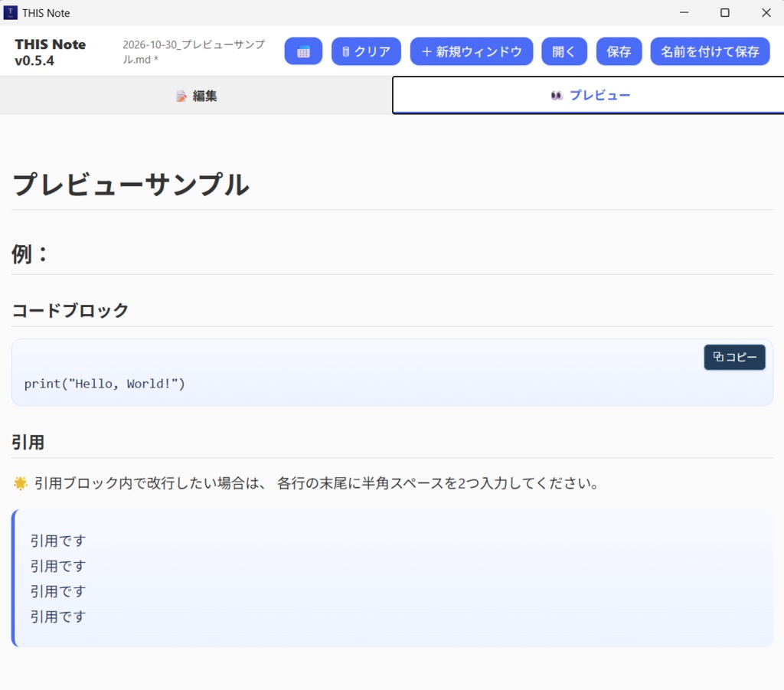Click the プレビューサンプル main heading
This screenshot has height=690, width=784.
coord(130,185)
